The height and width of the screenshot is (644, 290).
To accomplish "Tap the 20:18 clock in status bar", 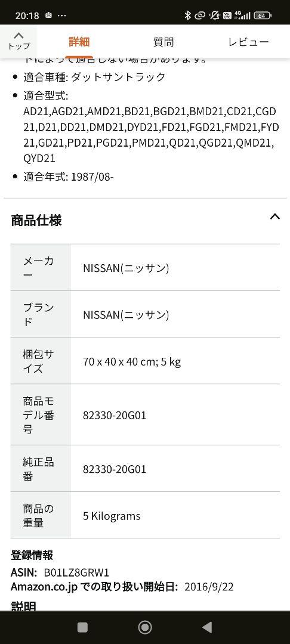I will 27,16.
